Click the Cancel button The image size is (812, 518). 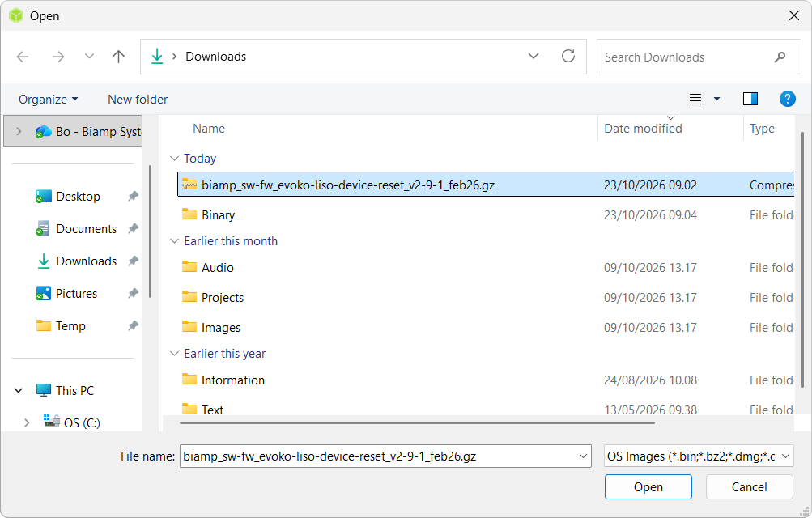click(x=750, y=487)
